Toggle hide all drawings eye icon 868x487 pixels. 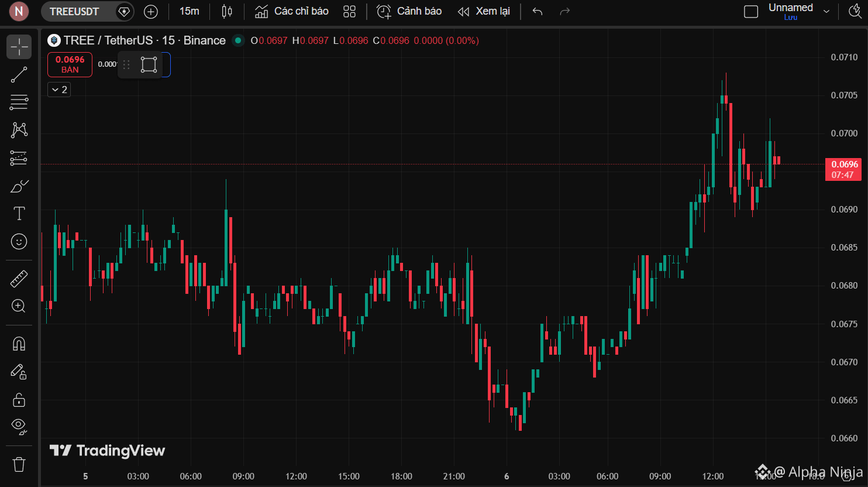[19, 427]
